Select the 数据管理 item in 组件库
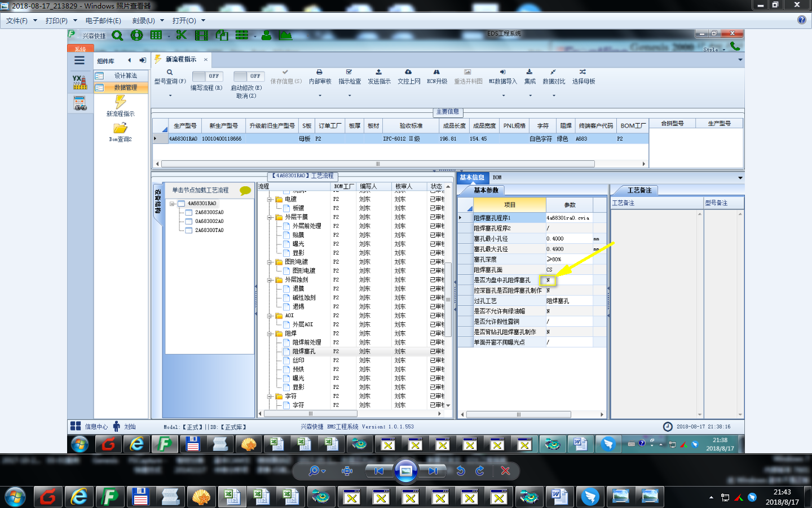The image size is (812, 508). pos(121,87)
